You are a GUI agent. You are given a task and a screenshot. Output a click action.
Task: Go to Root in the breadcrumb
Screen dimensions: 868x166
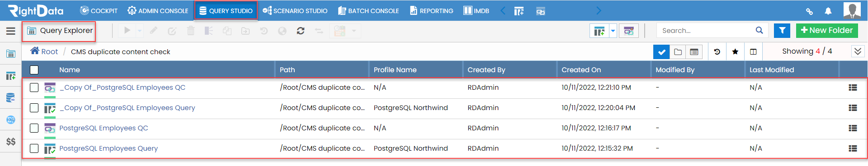pos(44,51)
